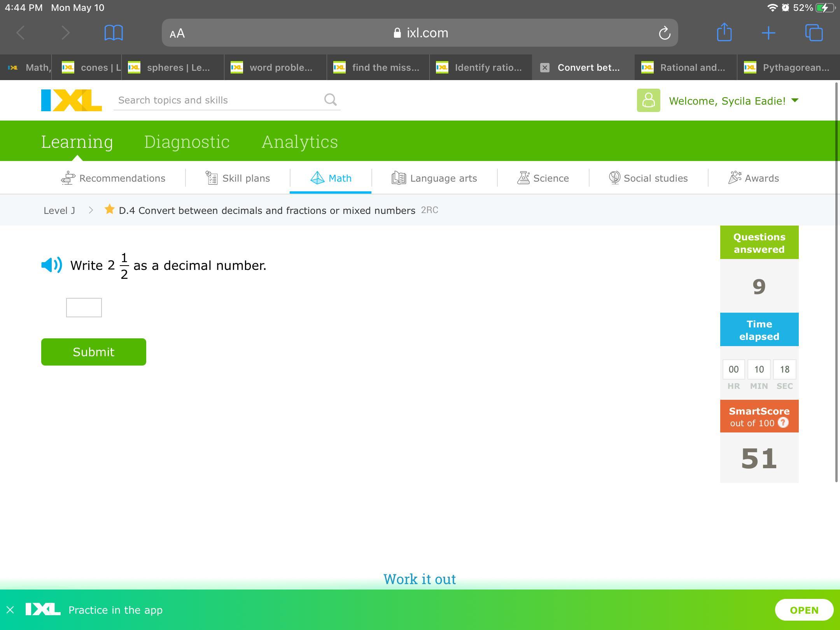Tap the Safari share icon
Viewport: 840px width, 630px height.
724,33
